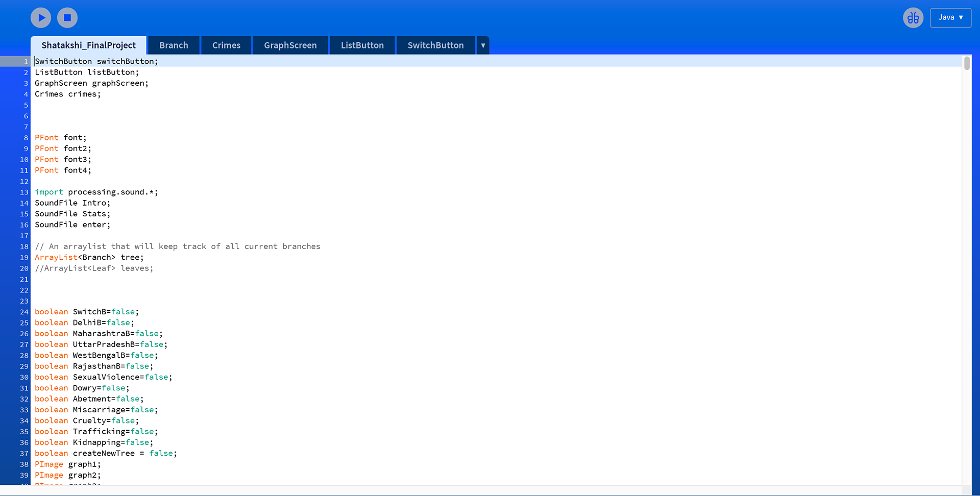This screenshot has width=980, height=496.
Task: Click the 'PFont font2;' line
Action: (x=63, y=148)
